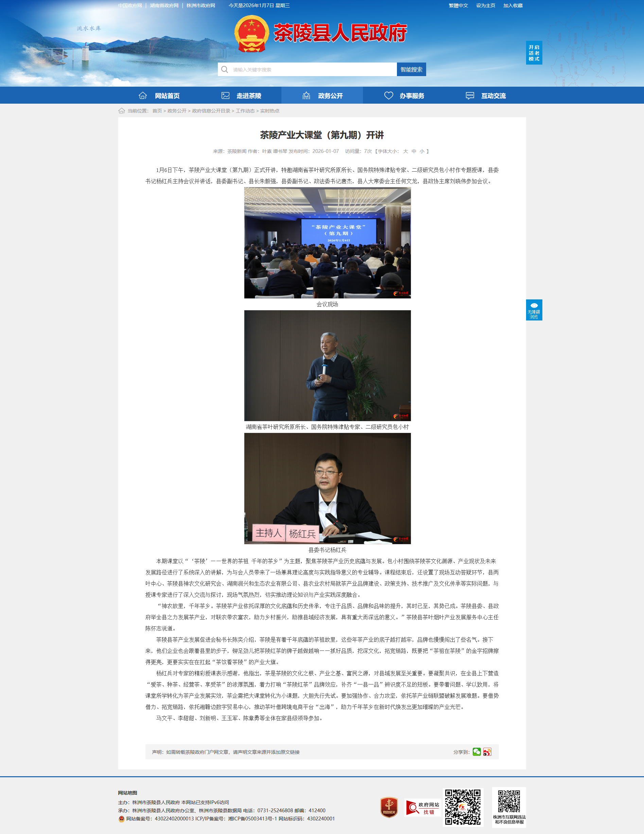Set font size to 小
This screenshot has width=644, height=834.
(422, 151)
